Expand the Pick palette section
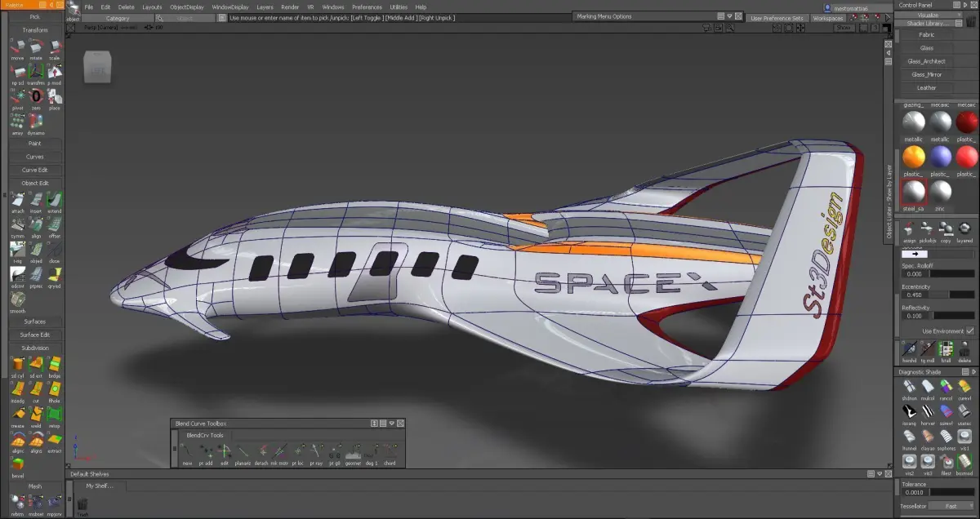 point(35,16)
